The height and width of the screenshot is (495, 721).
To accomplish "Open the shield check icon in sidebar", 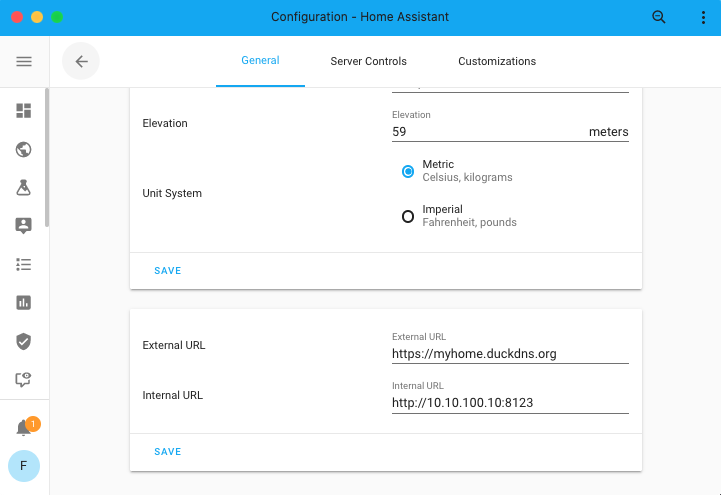I will [x=23, y=341].
